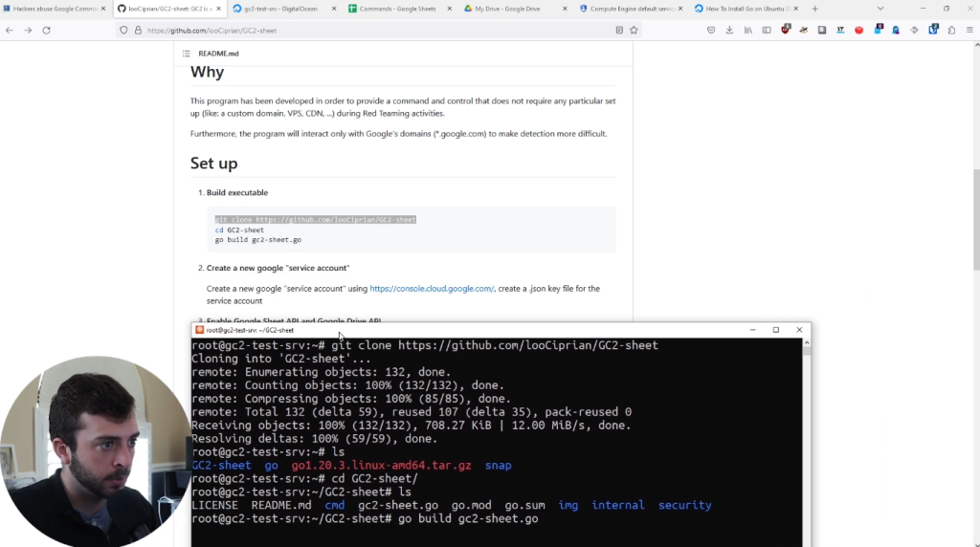Save page to Pocket

(x=711, y=30)
